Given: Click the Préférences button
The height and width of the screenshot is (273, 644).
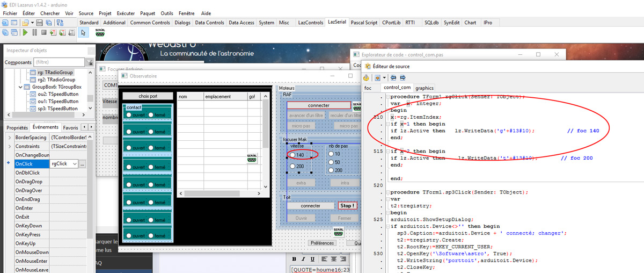Looking at the screenshot, I should pyautogui.click(x=323, y=243).
